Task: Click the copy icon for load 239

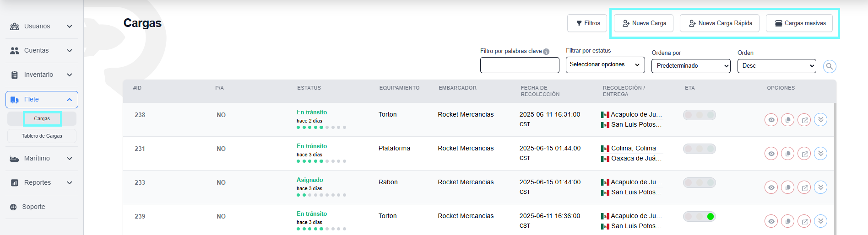Action: (787, 221)
